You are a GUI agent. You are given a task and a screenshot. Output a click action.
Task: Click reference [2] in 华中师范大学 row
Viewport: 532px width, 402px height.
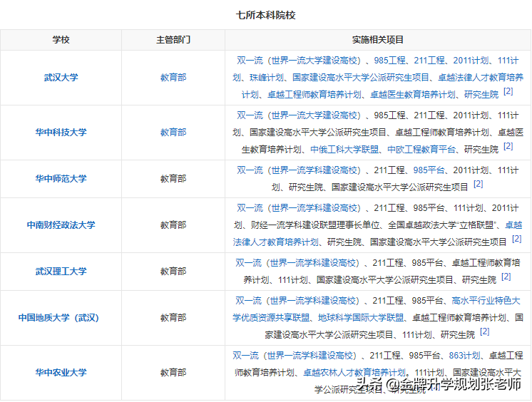pos(478,184)
